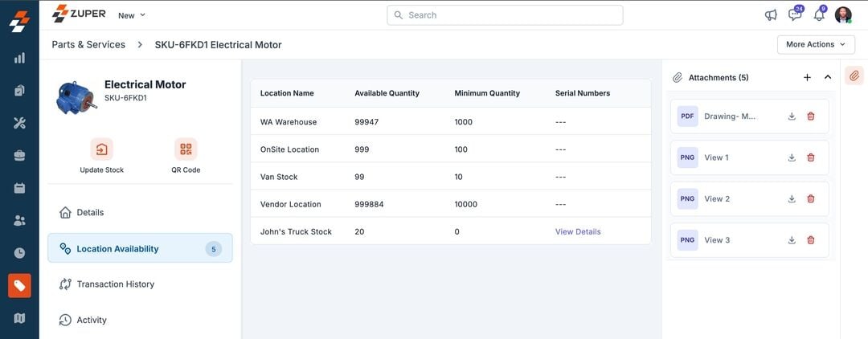Screen dimensions: 868x339
Task: Open the bar chart dashboard sidebar icon
Action: (19, 58)
